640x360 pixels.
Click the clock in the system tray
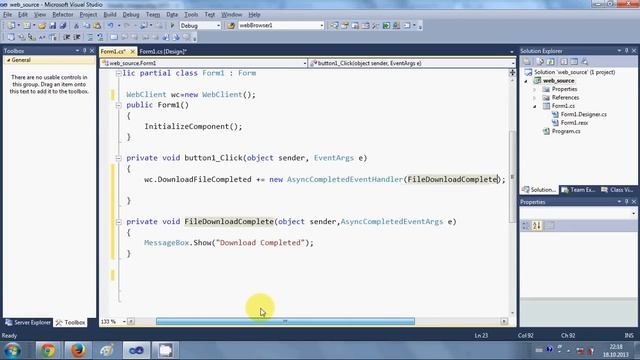616,351
